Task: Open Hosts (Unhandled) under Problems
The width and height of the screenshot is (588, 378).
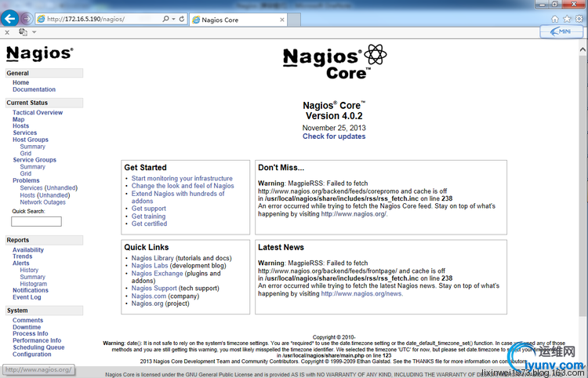Action: 45,195
